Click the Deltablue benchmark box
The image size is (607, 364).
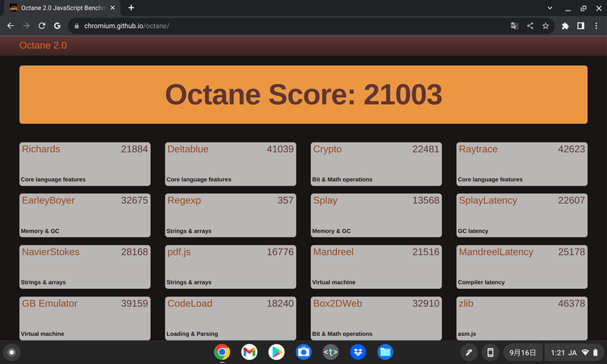[x=231, y=164]
